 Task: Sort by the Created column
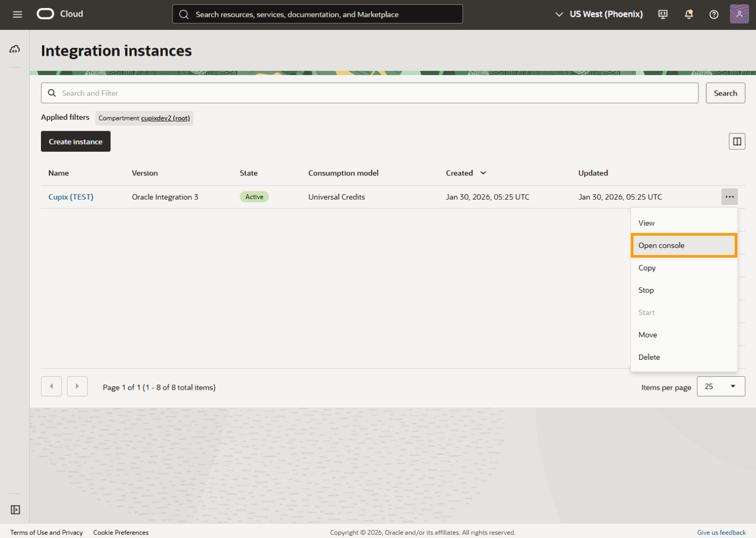point(466,173)
